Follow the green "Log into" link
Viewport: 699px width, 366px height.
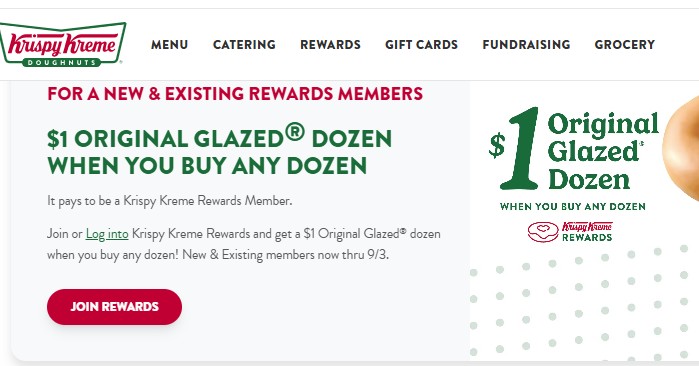(x=107, y=234)
